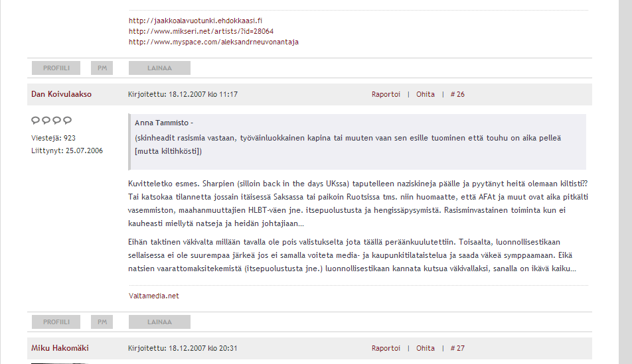
Task: Click Dan Koivulaakso's speech bubble rank icons
Action: tap(51, 121)
